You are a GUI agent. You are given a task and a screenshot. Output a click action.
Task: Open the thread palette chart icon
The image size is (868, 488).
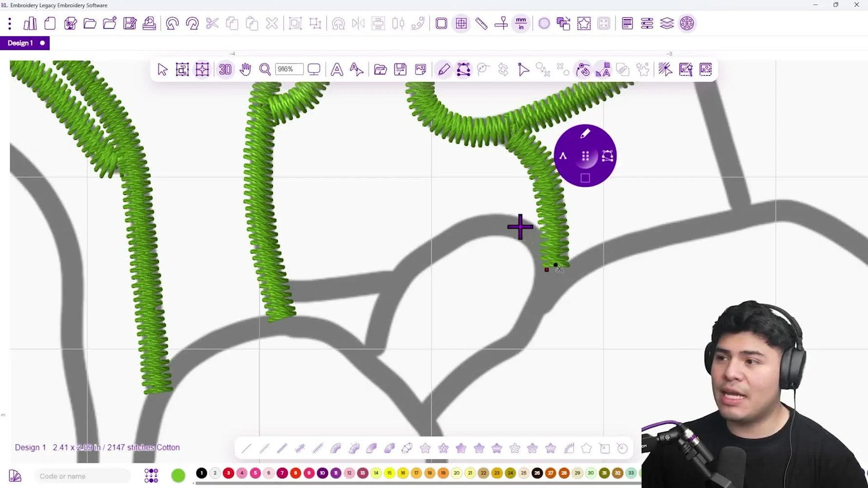pos(15,476)
